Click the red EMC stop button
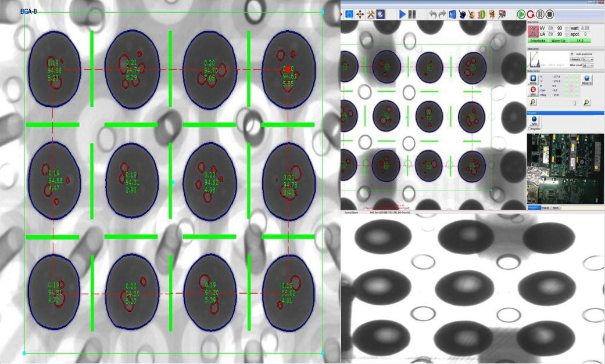This screenshot has width=605, height=364. (x=534, y=91)
